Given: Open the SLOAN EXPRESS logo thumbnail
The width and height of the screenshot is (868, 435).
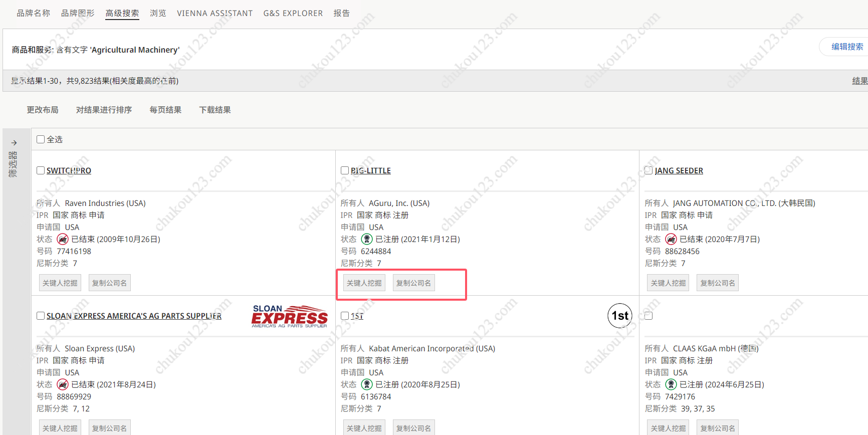Looking at the screenshot, I should pos(290,316).
